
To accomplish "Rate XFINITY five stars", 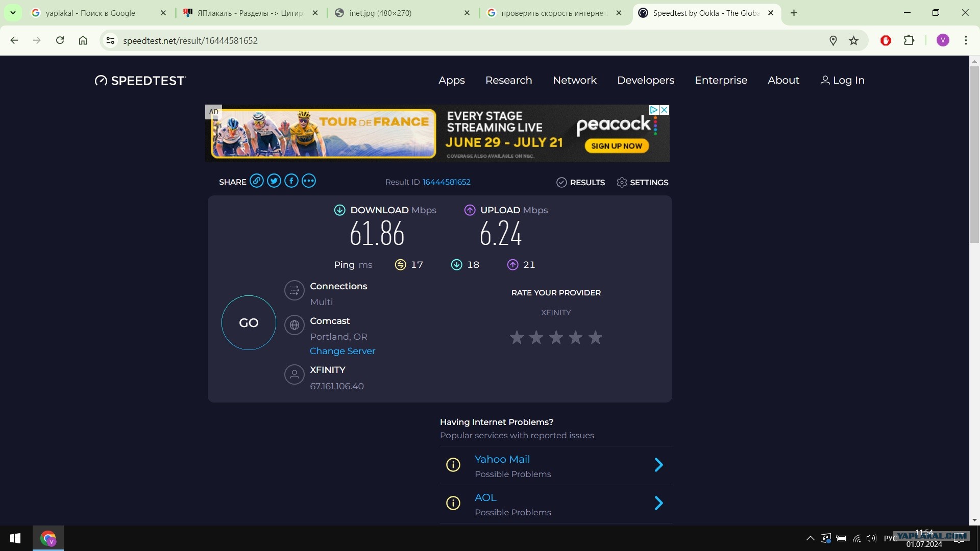I will coord(595,337).
